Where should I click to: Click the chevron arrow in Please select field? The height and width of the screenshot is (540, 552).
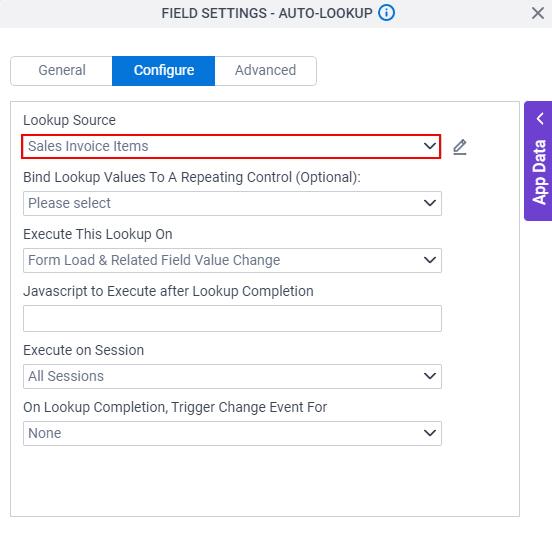click(x=430, y=203)
